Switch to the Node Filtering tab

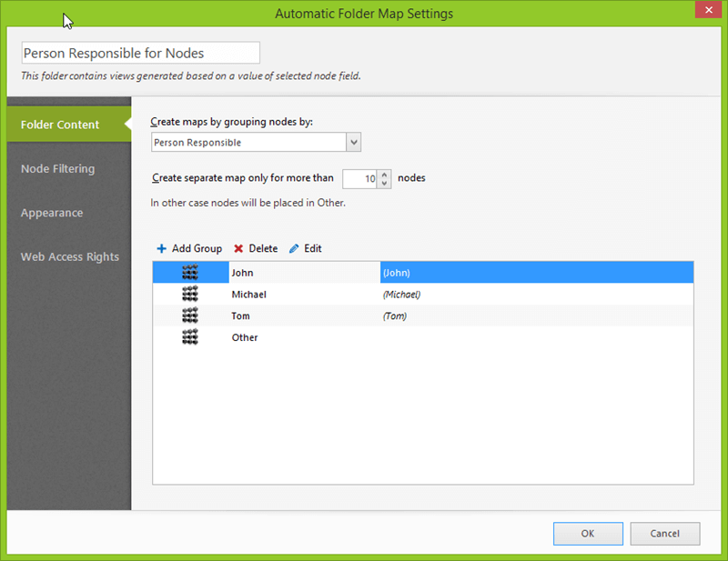point(57,168)
